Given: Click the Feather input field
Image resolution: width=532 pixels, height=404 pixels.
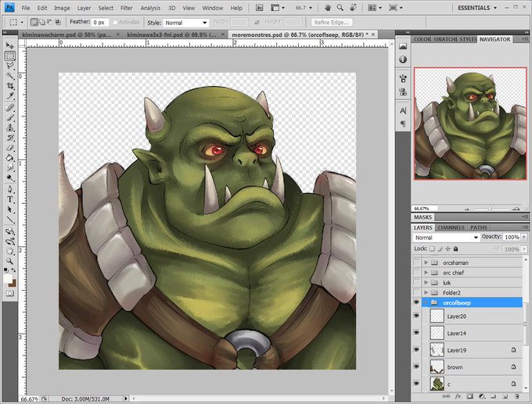Looking at the screenshot, I should click(100, 23).
